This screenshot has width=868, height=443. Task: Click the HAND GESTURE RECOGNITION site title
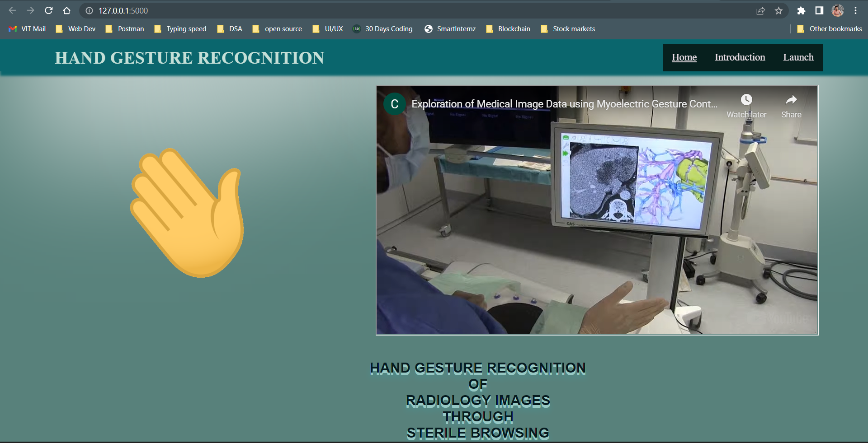coord(189,58)
